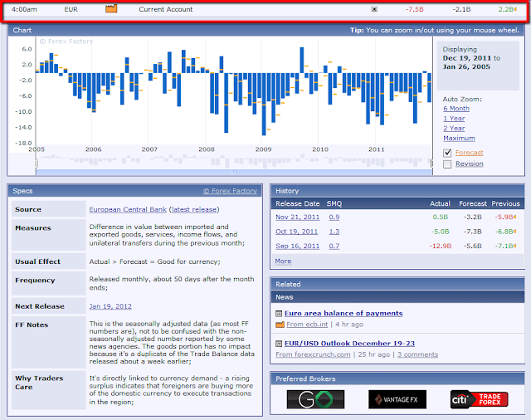Collapse the Current Account detail box icon
The width and height of the screenshot is (531, 420).
tap(373, 10)
